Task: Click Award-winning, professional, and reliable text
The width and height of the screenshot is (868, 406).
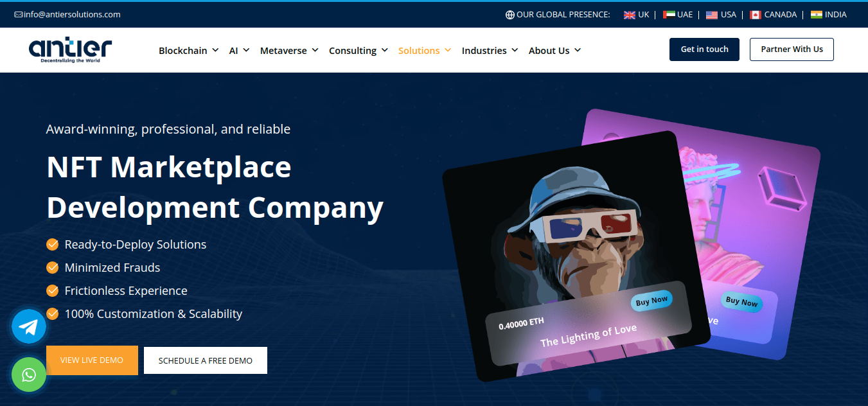Action: (168, 129)
